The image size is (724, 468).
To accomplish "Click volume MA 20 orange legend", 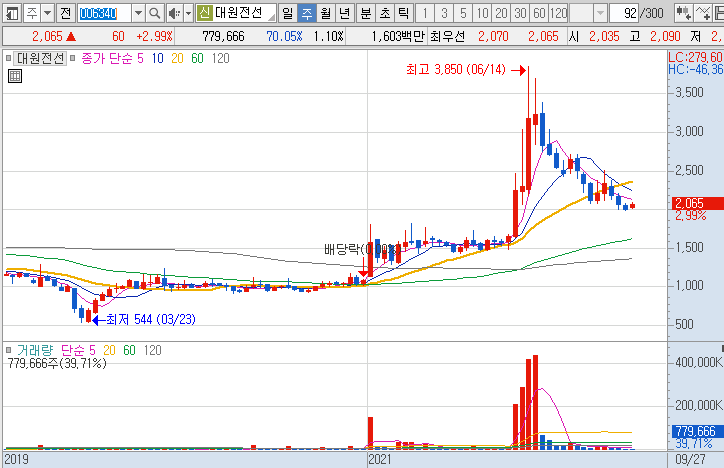I will tap(109, 350).
